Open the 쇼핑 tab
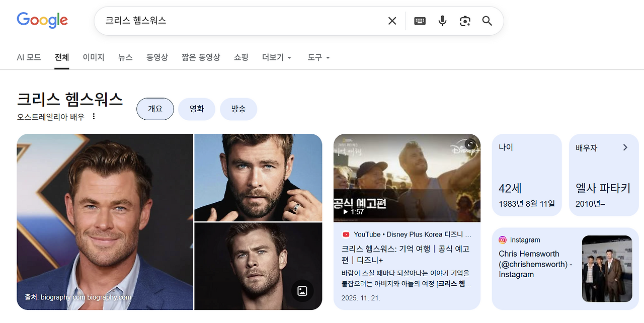The width and height of the screenshot is (644, 323). [x=241, y=57]
